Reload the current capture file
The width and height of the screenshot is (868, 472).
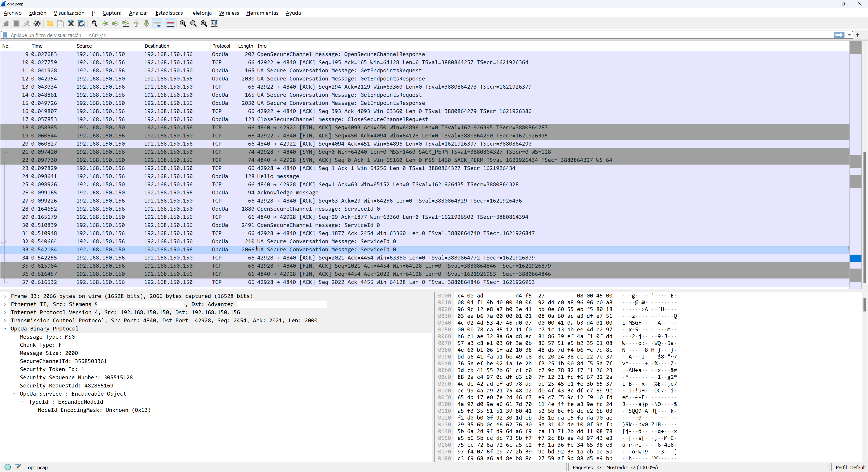click(x=81, y=24)
